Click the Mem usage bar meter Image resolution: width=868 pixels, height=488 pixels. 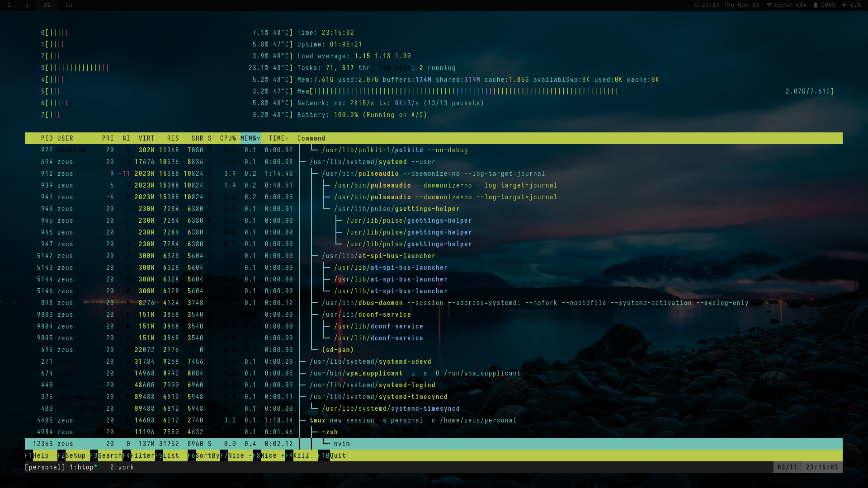tap(566, 91)
